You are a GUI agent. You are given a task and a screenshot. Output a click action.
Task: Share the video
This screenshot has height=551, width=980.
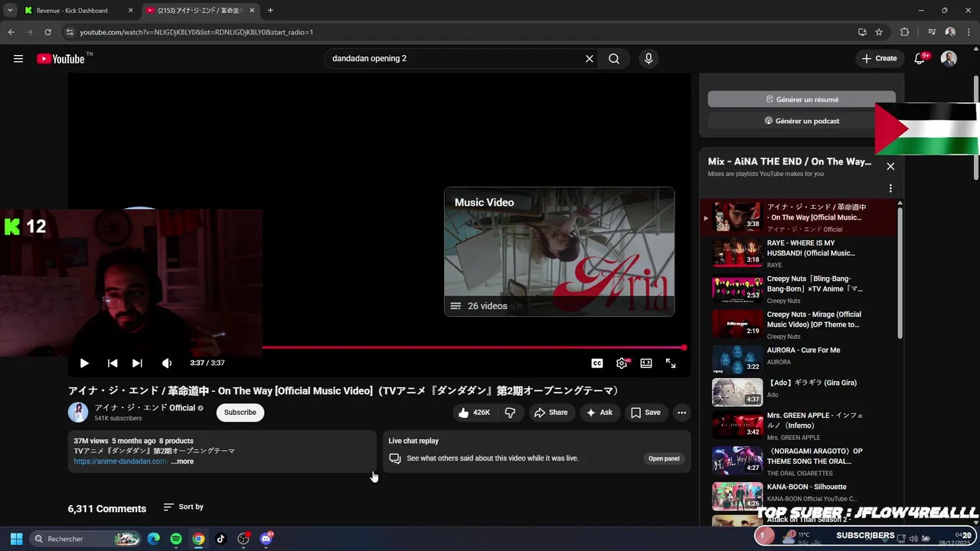coord(550,412)
